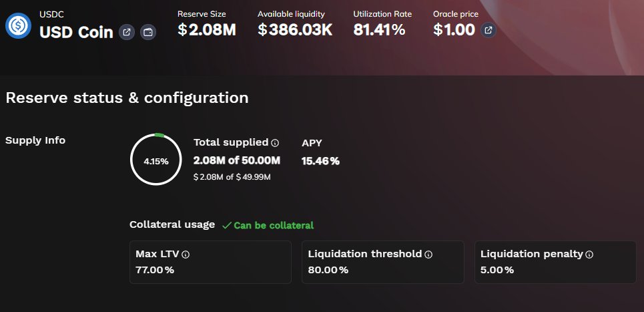The height and width of the screenshot is (312, 644).
Task: Click the wallet icon next to USD Coin
Action: click(x=148, y=32)
